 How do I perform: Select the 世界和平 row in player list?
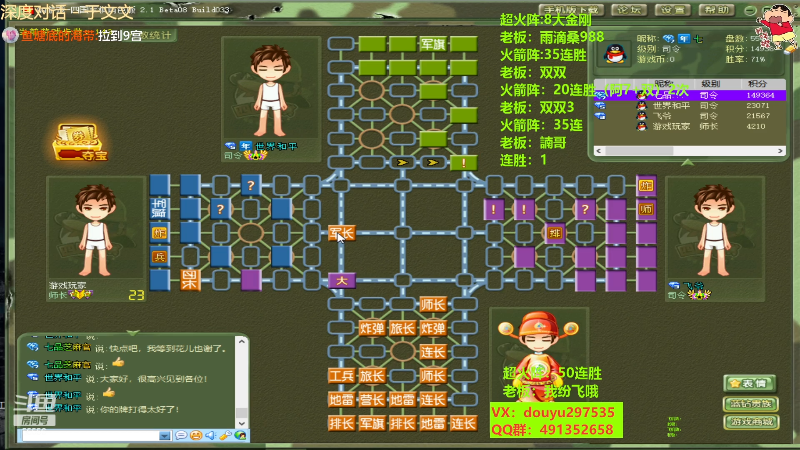click(690, 106)
